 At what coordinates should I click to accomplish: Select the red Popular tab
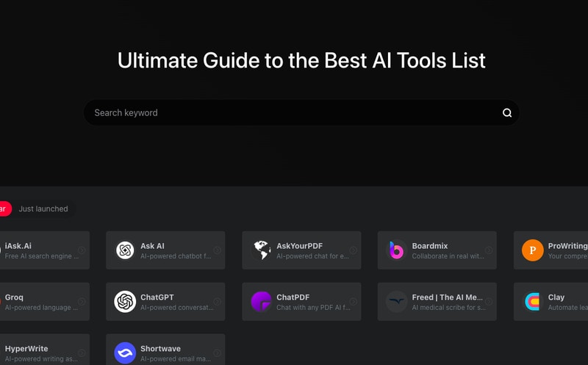tap(4, 209)
